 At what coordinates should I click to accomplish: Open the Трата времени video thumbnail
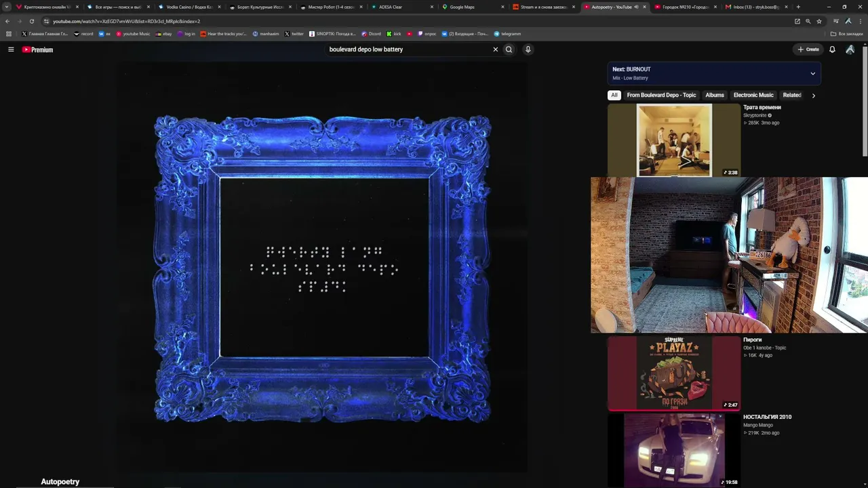(x=674, y=140)
